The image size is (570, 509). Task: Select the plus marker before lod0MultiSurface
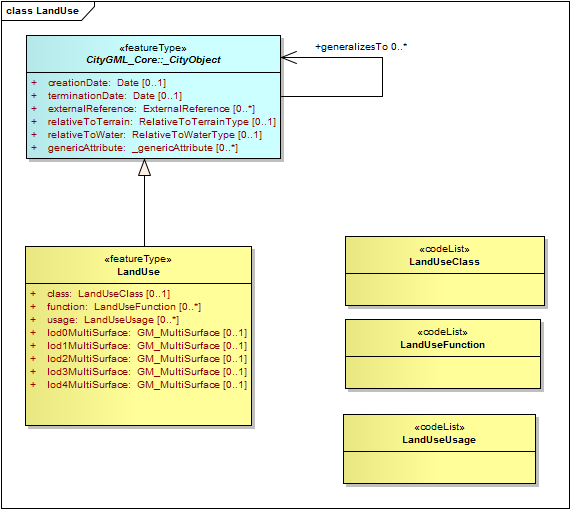pos(33,333)
